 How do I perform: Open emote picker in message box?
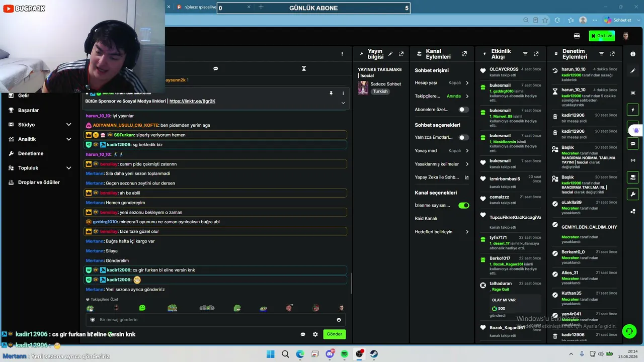coord(339,320)
